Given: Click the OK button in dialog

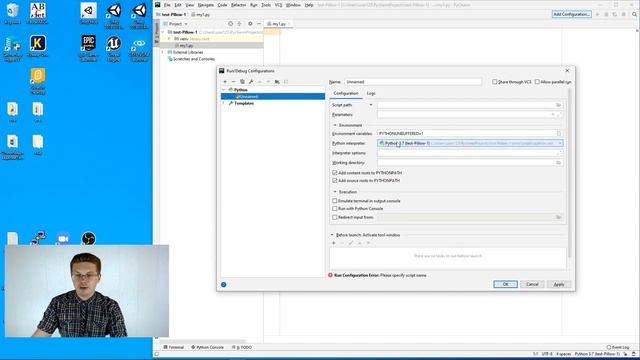Looking at the screenshot, I should pos(505,284).
